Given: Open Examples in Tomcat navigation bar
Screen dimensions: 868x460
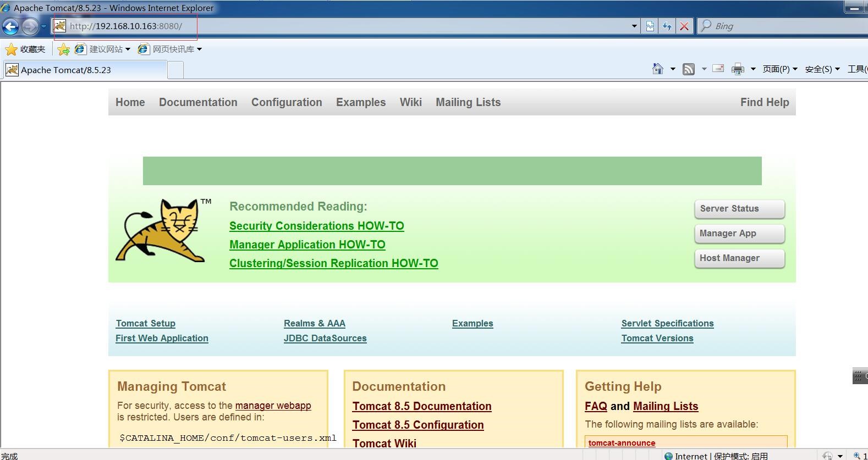Looking at the screenshot, I should [361, 102].
